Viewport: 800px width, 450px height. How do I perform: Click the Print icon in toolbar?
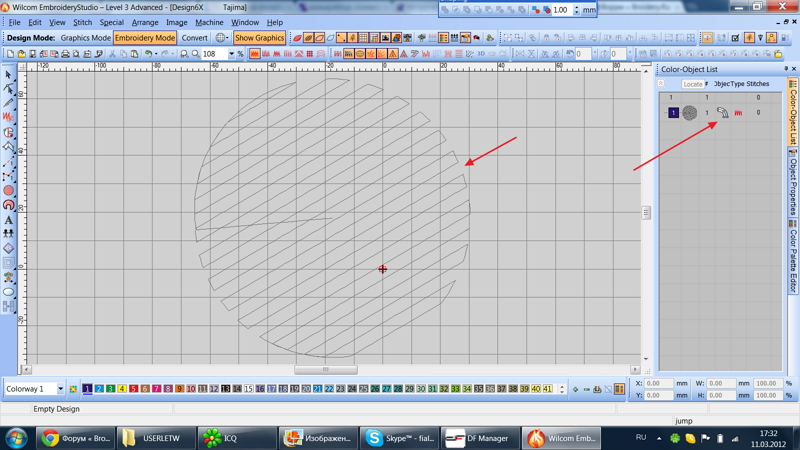pyautogui.click(x=66, y=54)
